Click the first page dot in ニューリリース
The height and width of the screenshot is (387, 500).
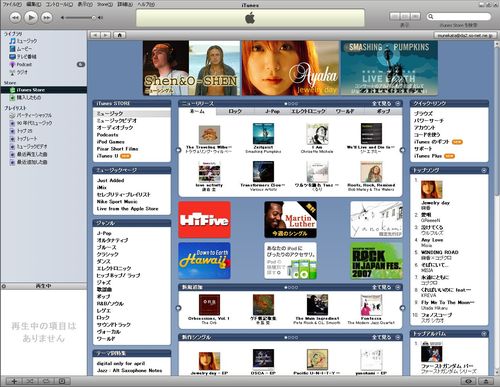click(x=286, y=104)
